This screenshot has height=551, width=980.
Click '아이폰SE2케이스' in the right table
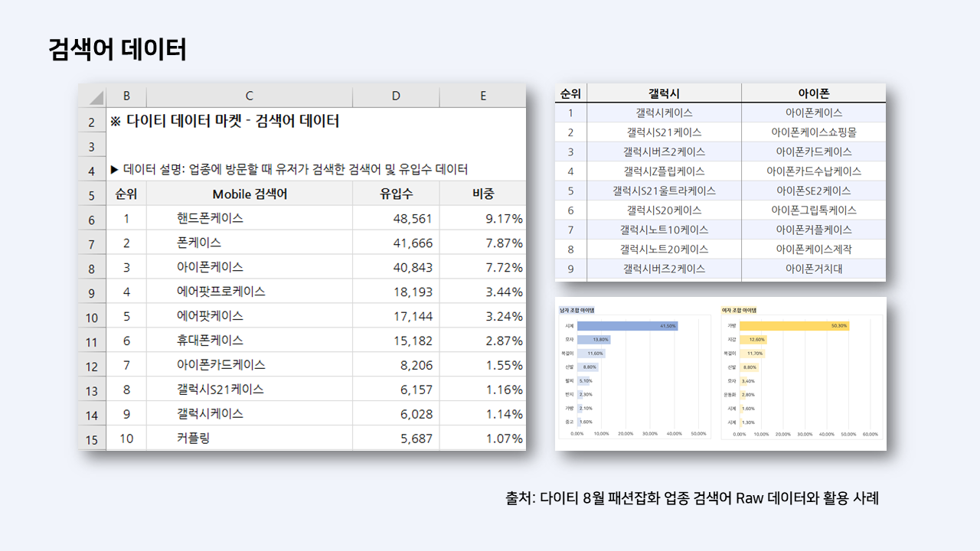pyautogui.click(x=814, y=191)
